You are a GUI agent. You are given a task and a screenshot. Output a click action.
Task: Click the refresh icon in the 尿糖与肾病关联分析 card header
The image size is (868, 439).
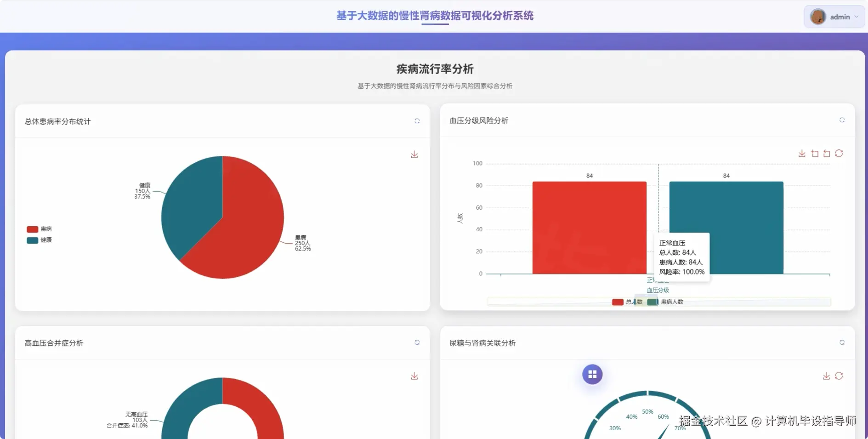[x=842, y=342]
